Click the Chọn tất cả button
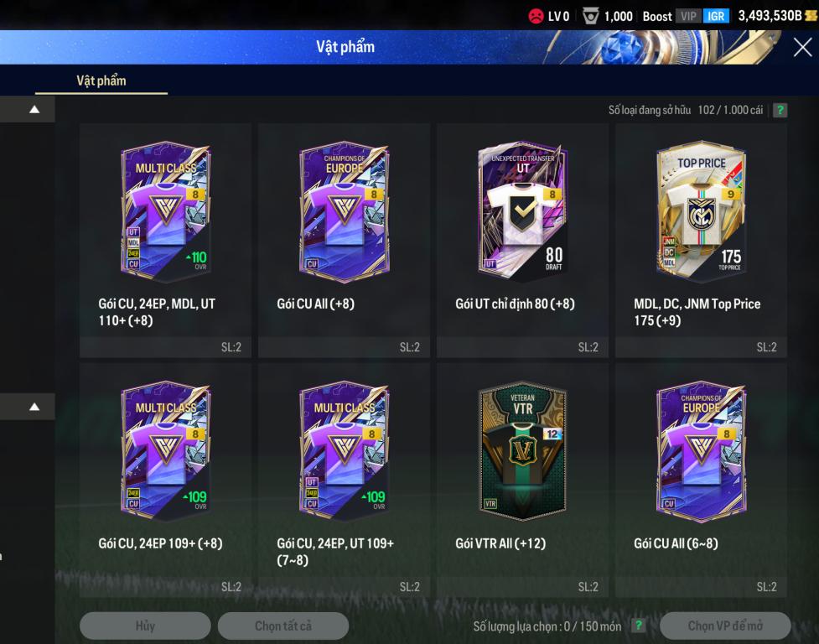Viewport: 819px width, 644px height. point(283,626)
